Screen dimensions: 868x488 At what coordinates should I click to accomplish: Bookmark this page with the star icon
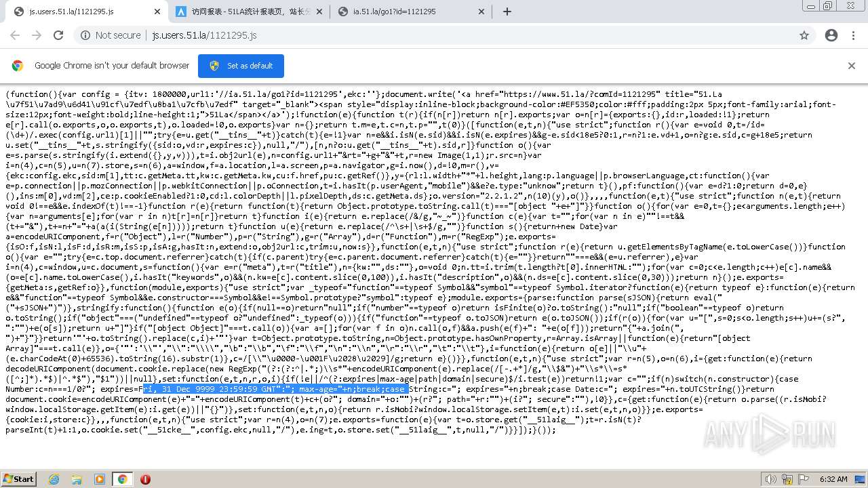point(804,35)
